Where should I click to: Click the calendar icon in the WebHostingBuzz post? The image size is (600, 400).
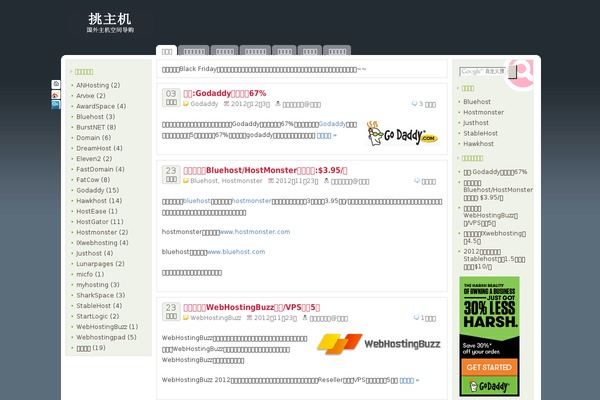coord(249,318)
